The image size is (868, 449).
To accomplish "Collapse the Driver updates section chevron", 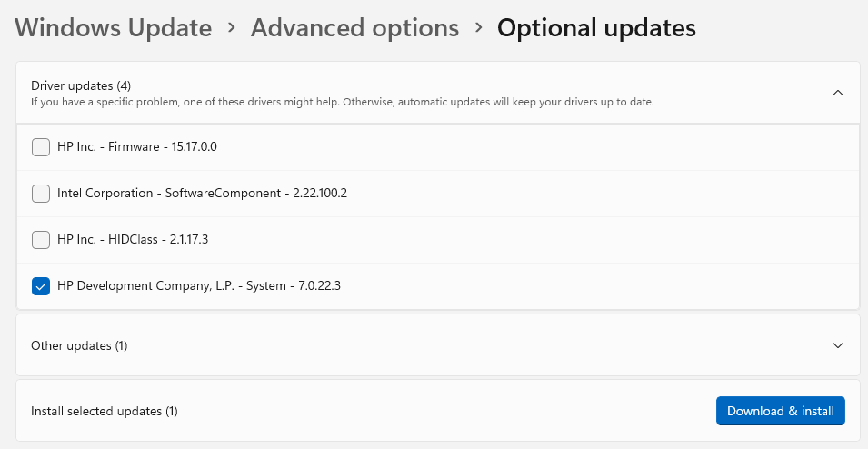I will [838, 93].
